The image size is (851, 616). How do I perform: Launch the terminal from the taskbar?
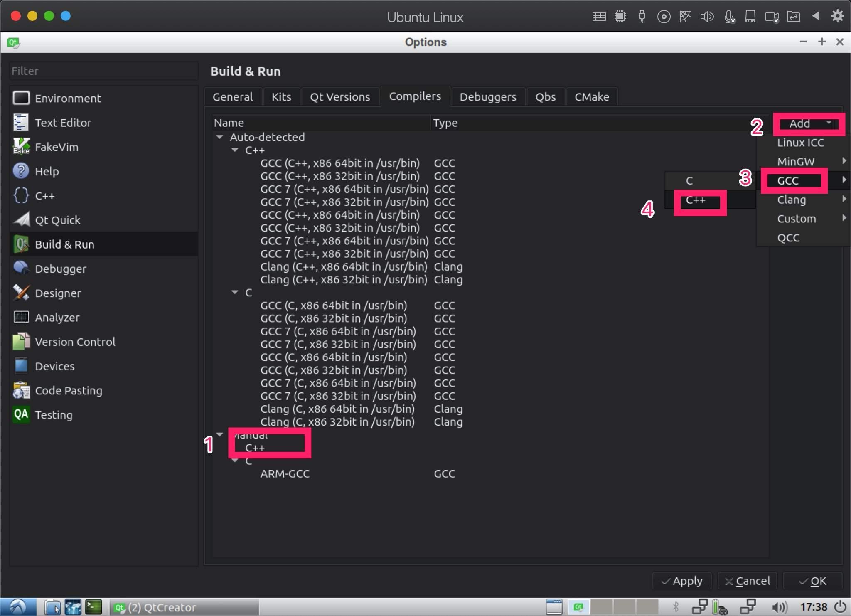pos(94,607)
